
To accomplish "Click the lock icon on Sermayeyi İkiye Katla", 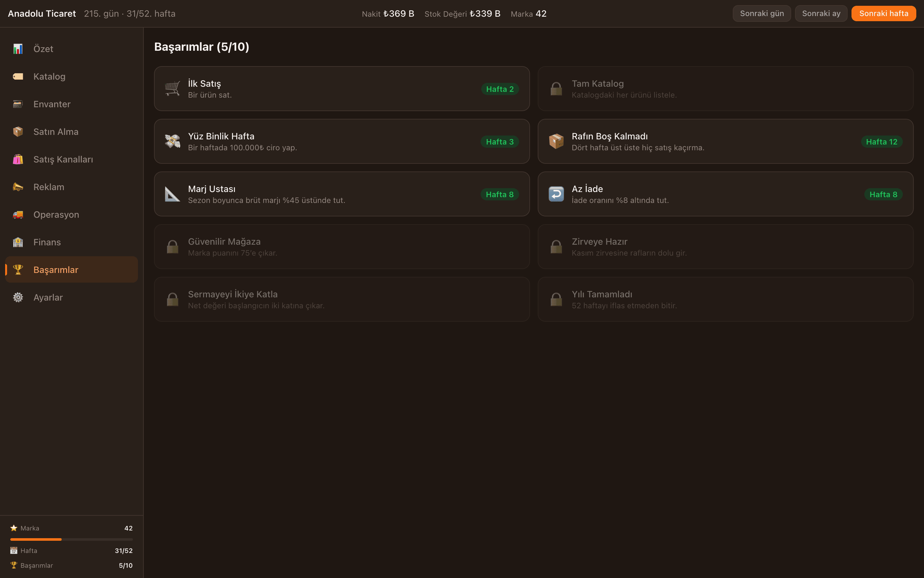I will tap(172, 299).
